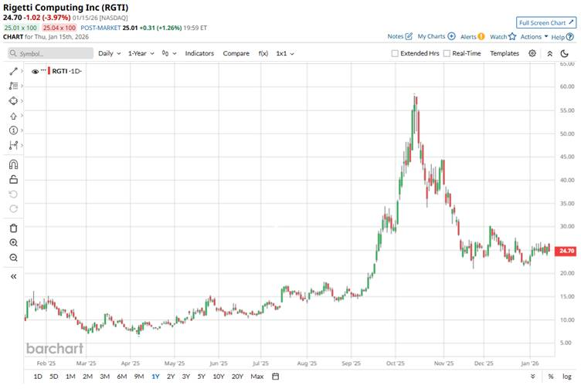Viewport: 581px width, 392px height.
Task: Add to My Charts
Action: (x=437, y=36)
